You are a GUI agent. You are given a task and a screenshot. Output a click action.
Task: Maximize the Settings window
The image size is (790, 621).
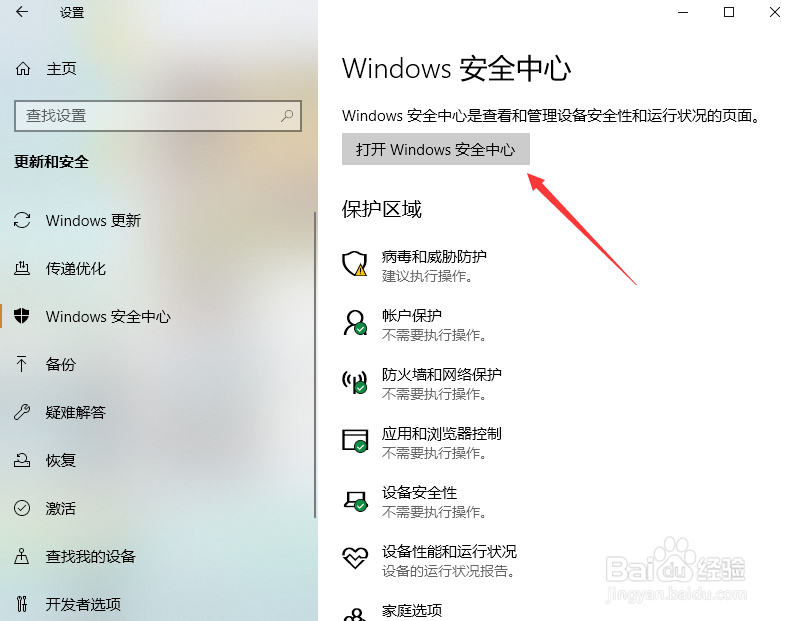point(729,12)
